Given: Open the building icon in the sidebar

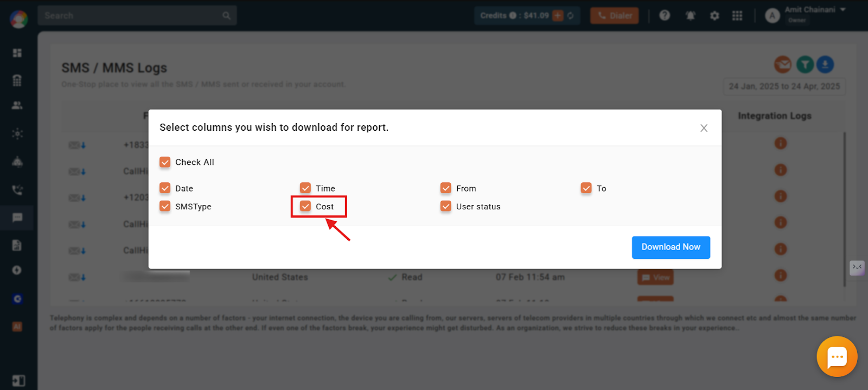Looking at the screenshot, I should click(x=17, y=80).
